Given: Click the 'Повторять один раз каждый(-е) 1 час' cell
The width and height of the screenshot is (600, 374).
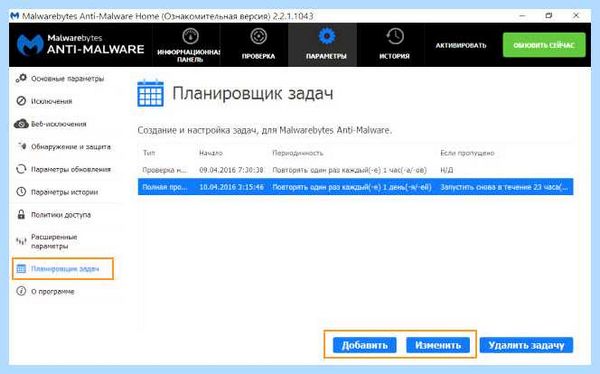Looking at the screenshot, I should [x=349, y=170].
